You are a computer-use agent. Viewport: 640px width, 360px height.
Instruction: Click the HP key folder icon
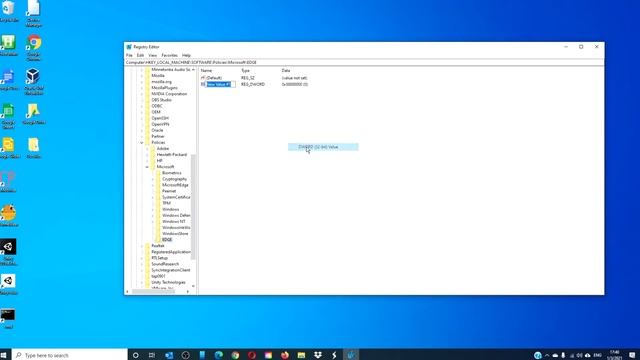tap(153, 161)
